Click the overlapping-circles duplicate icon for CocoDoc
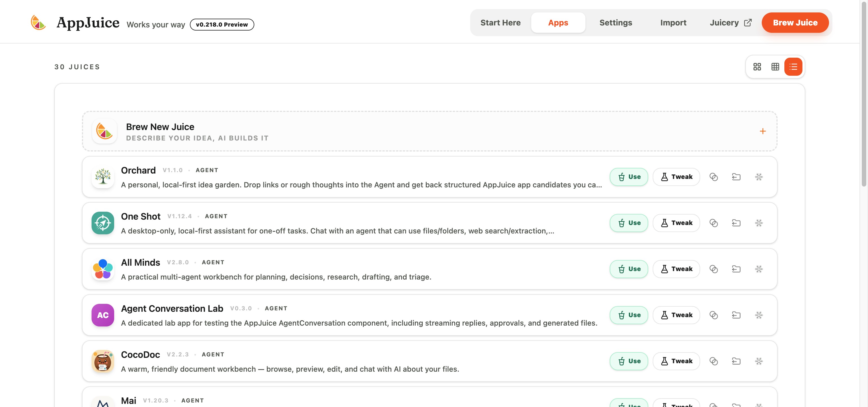The width and height of the screenshot is (868, 407). pyautogui.click(x=713, y=361)
